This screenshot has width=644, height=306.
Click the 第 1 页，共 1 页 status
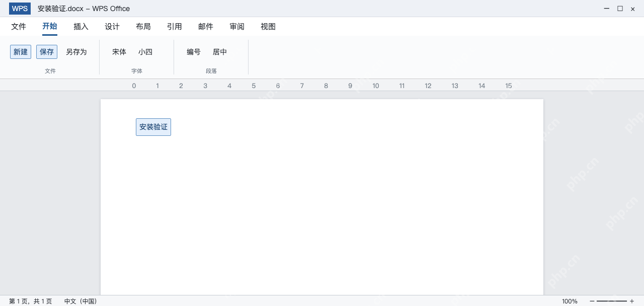point(30,301)
